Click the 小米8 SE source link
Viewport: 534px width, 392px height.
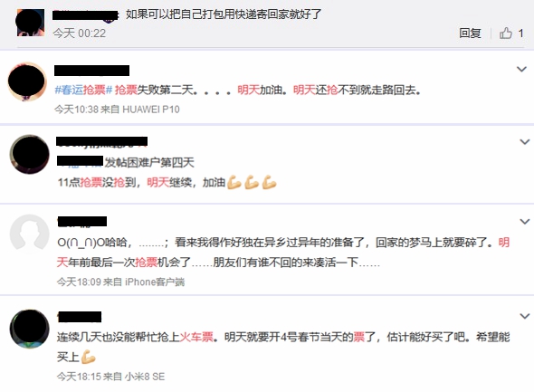[x=145, y=377]
